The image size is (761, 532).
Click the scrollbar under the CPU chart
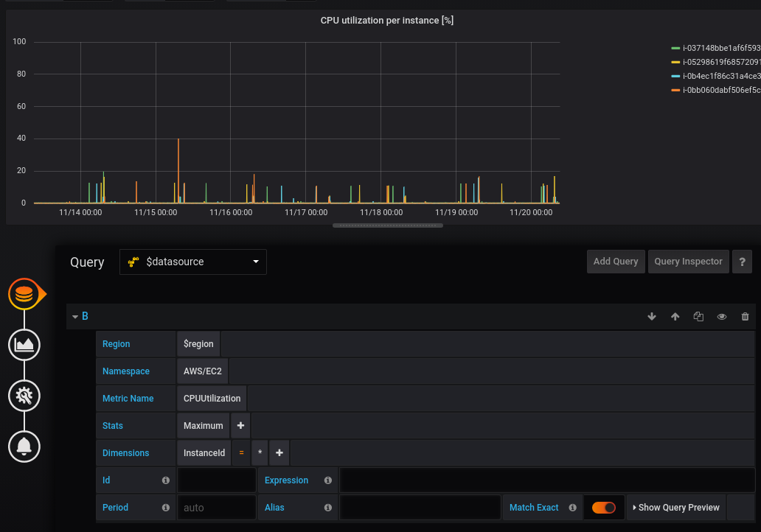point(387,225)
